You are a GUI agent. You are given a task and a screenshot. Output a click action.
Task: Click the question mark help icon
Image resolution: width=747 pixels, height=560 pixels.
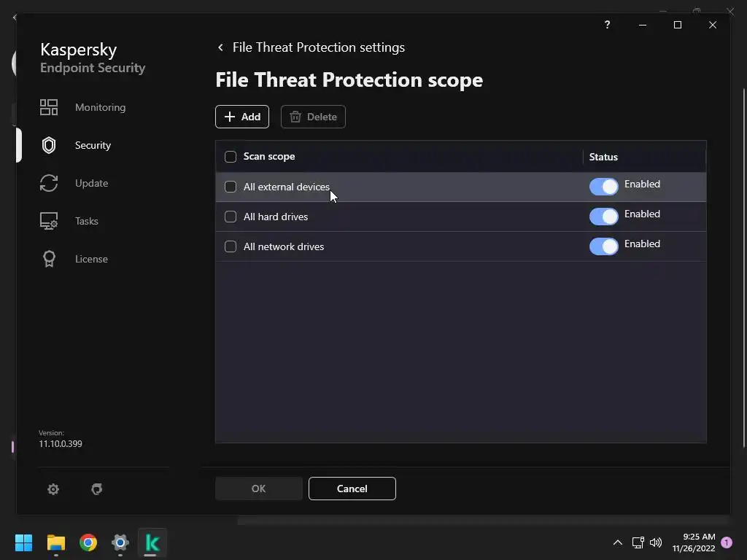click(607, 25)
